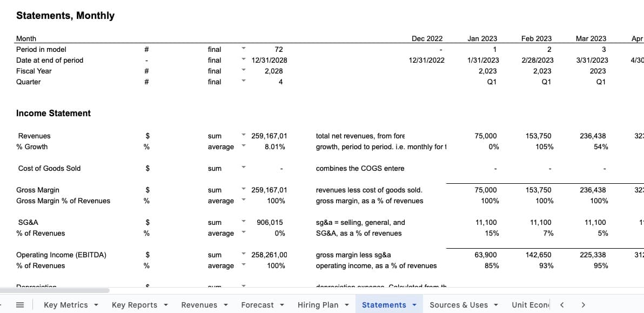
Task: Switch to the Forecast sheet tab
Action: (257, 305)
